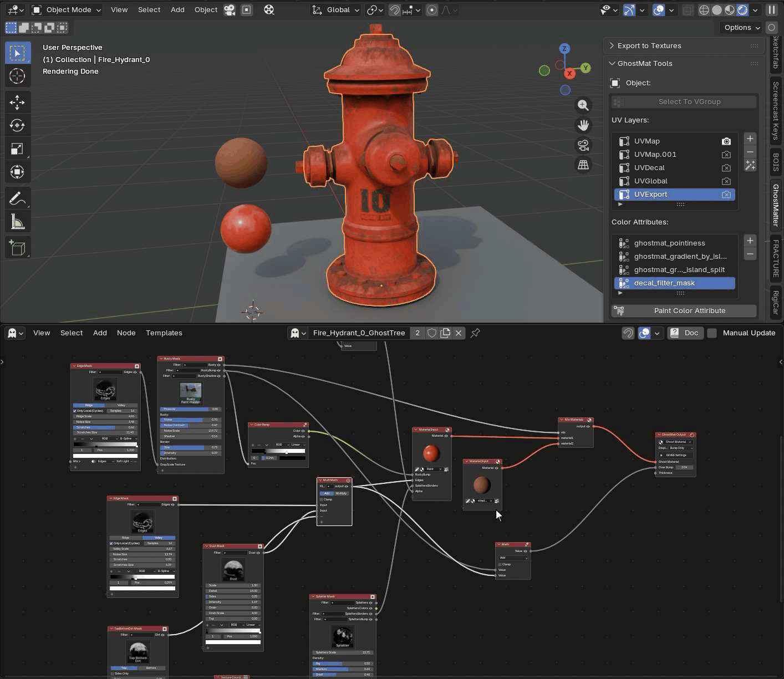Select the ghostmat_pointiness color attribute
The image size is (784, 679).
pos(669,243)
